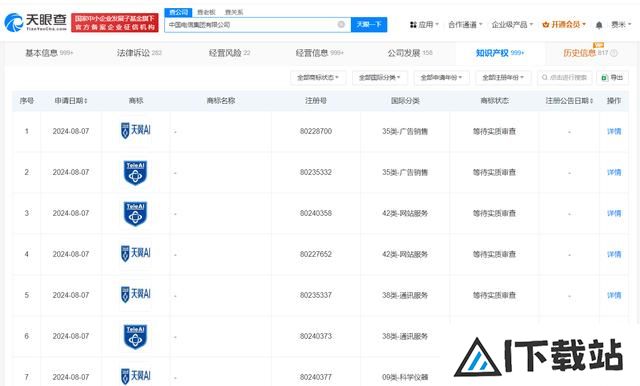Image resolution: width=640 pixels, height=386 pixels.
Task: Click the 38类-通讯服务 cell in row 5
Action: coord(405,295)
